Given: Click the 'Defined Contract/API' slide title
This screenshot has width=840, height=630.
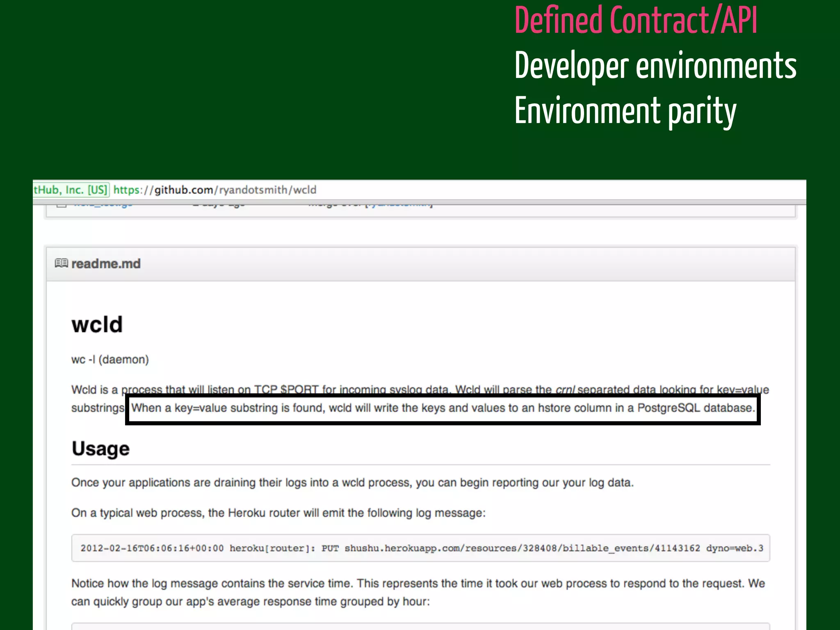Looking at the screenshot, I should coord(636,21).
